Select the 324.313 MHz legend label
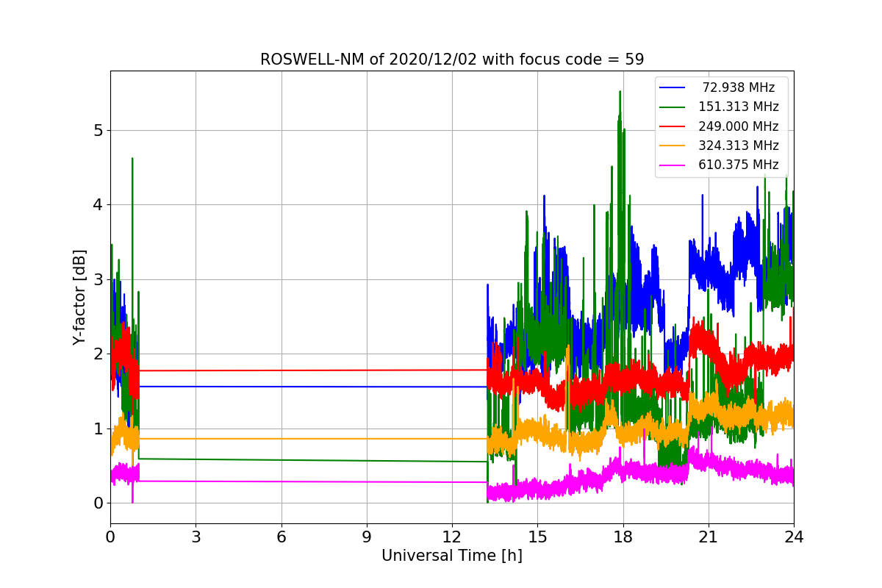This screenshot has height=588, width=882. [x=739, y=146]
